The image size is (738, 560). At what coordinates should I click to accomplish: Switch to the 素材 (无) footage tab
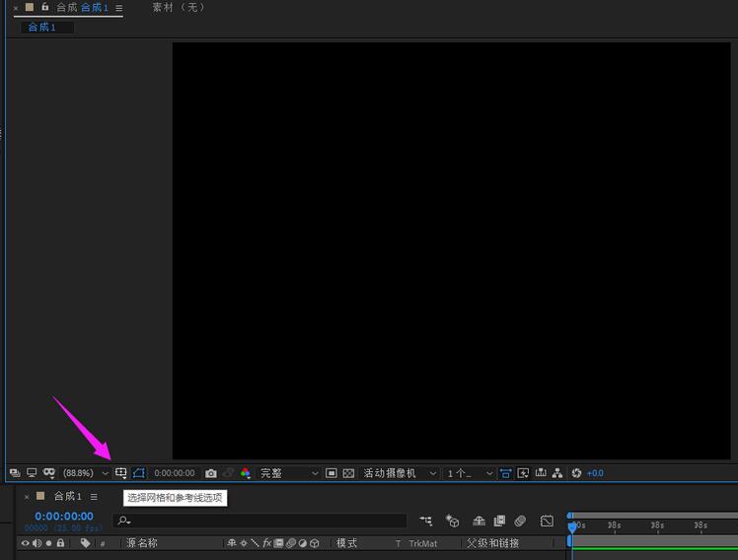pyautogui.click(x=179, y=8)
